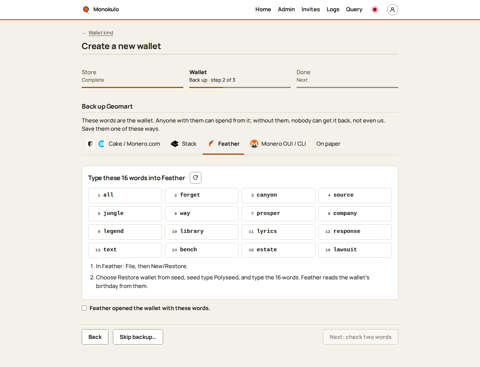Click the 'Create a new wallet' title

[x=121, y=46]
